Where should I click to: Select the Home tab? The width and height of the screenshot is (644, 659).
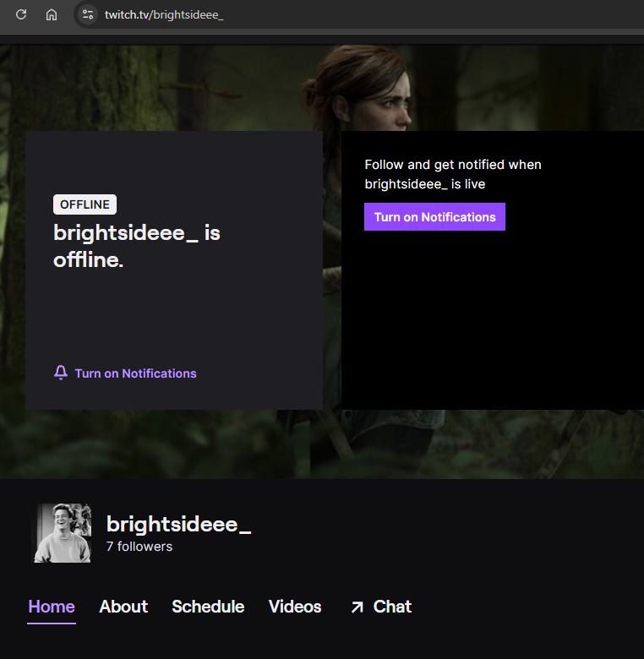click(x=52, y=607)
